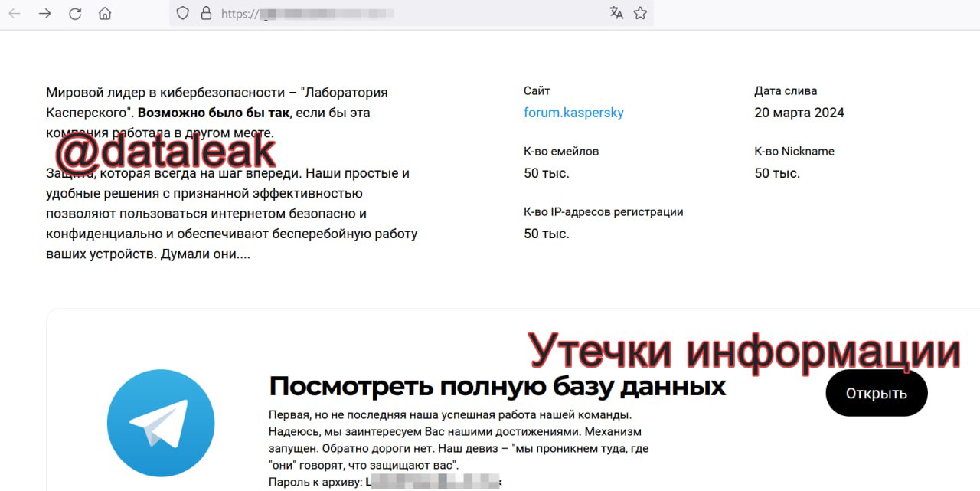980x491 pixels.
Task: Select the bold text Возможно было бы так
Action: click(214, 113)
